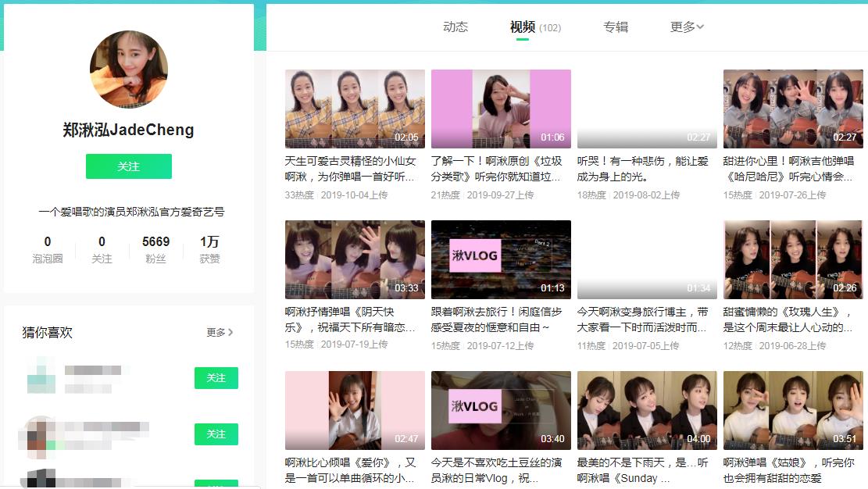Play the 01:06 垃圾分类歌 video thumbnail
868x489 pixels.
point(501,109)
